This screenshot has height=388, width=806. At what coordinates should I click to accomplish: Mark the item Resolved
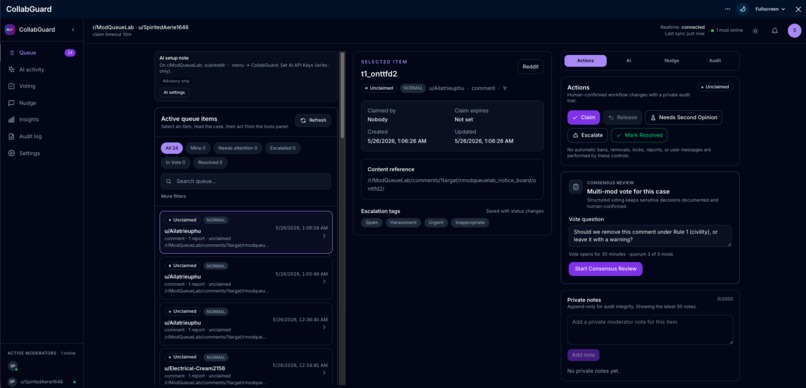(639, 135)
